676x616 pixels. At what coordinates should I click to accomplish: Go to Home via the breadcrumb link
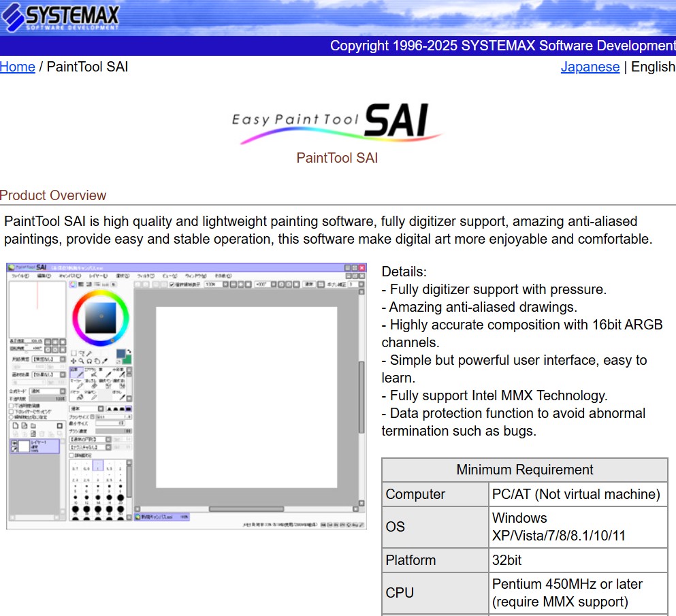point(17,67)
